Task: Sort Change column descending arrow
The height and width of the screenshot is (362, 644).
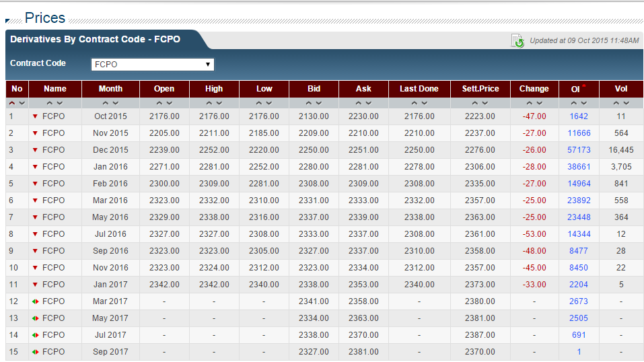Action: click(540, 103)
